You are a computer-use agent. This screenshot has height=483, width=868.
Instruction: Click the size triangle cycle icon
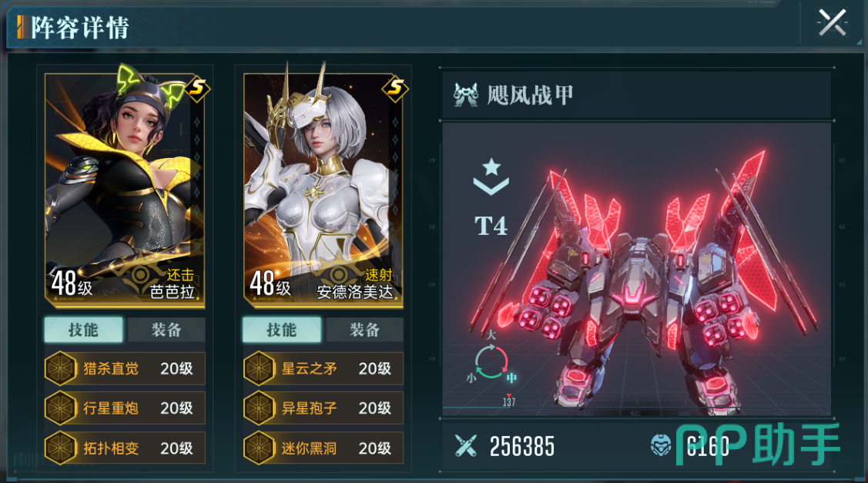491,362
